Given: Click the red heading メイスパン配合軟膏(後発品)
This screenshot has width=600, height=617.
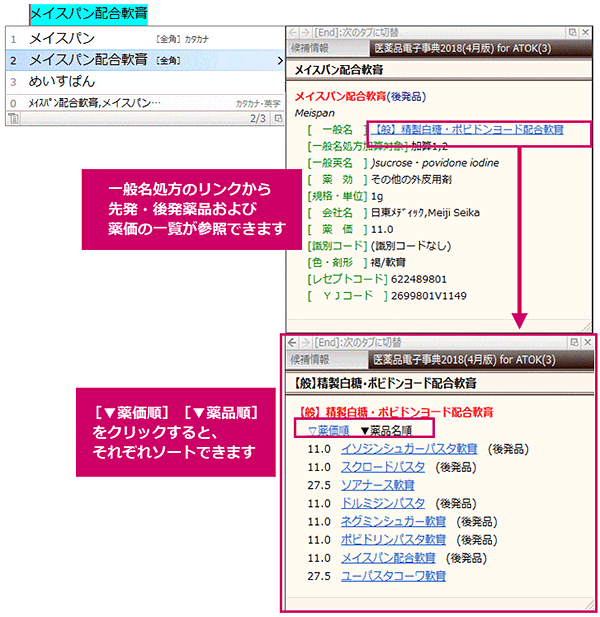Looking at the screenshot, I should click(360, 96).
